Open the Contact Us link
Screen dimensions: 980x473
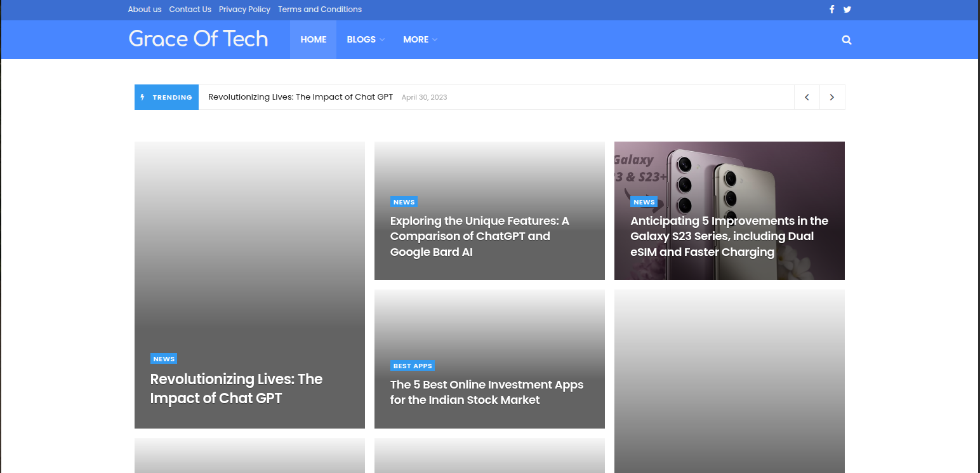point(190,10)
